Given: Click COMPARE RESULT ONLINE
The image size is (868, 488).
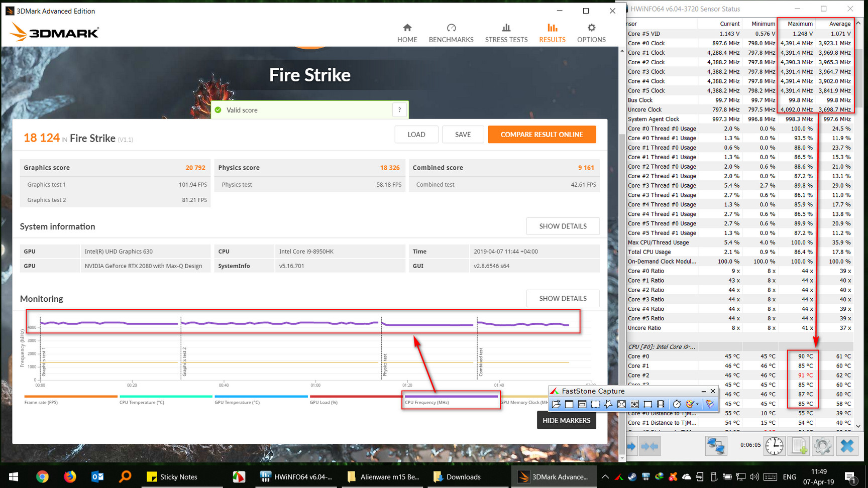Looking at the screenshot, I should coord(541,135).
